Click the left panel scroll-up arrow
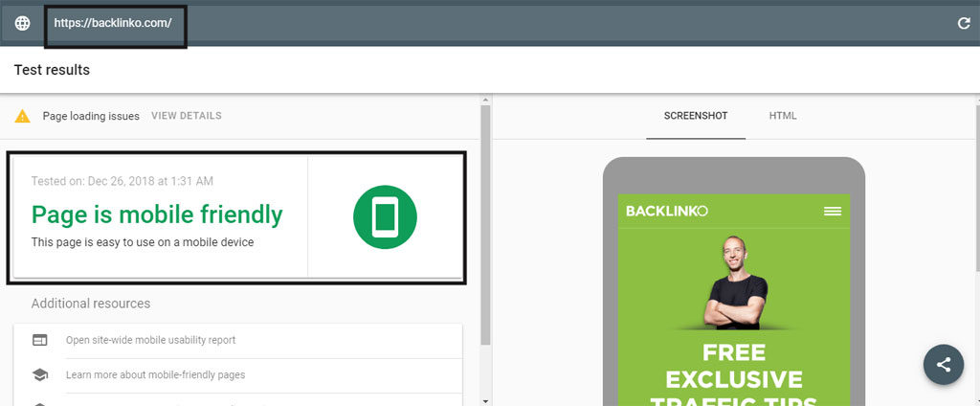 pos(485,100)
